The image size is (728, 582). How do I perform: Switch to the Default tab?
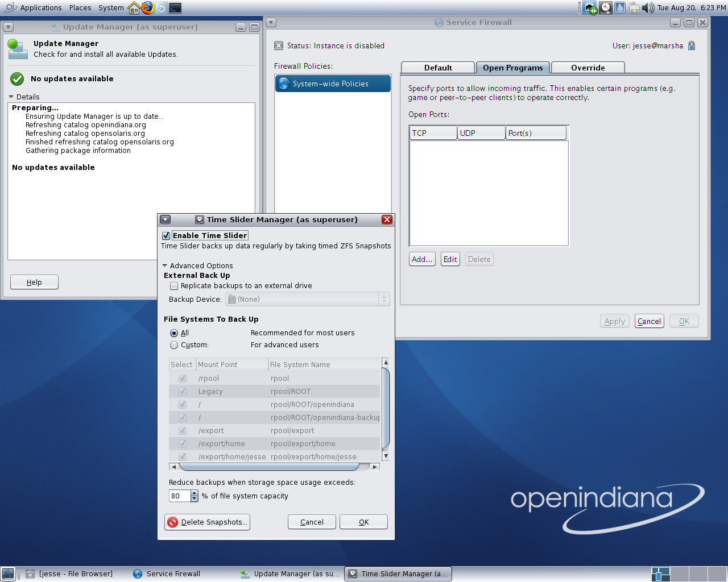(438, 68)
